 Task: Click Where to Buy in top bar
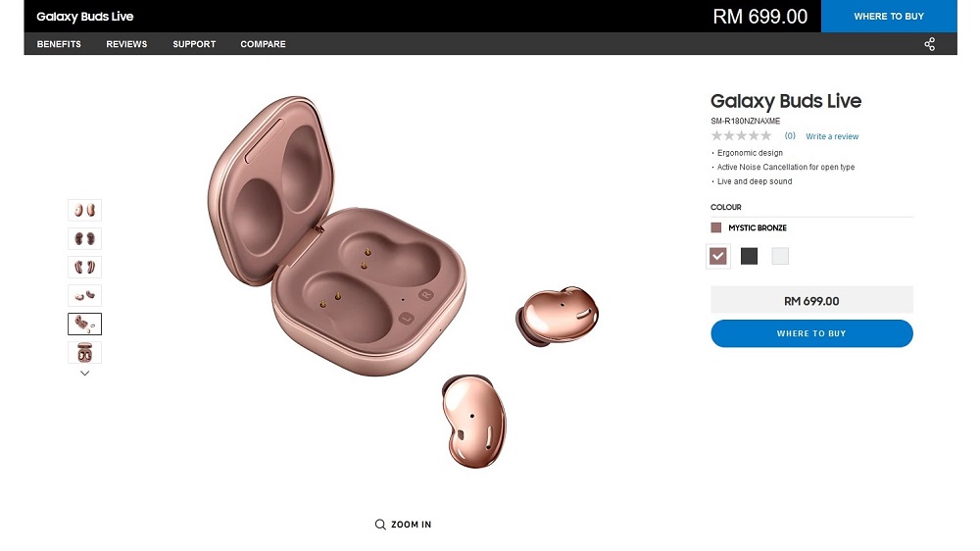pyautogui.click(x=889, y=17)
